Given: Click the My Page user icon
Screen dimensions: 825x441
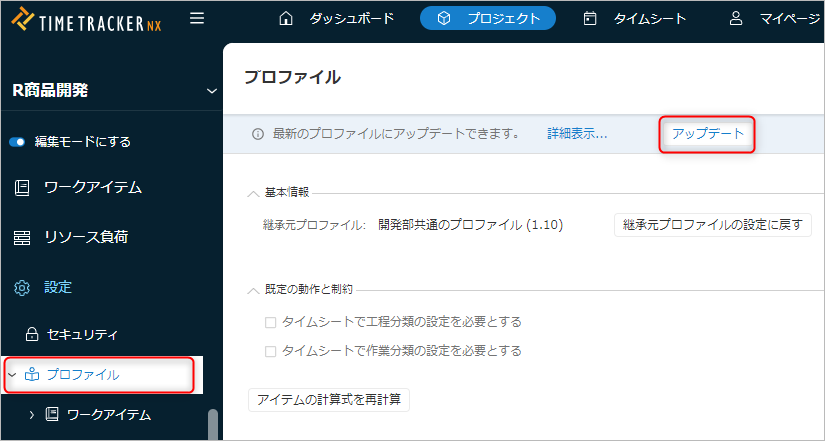Looking at the screenshot, I should (736, 18).
